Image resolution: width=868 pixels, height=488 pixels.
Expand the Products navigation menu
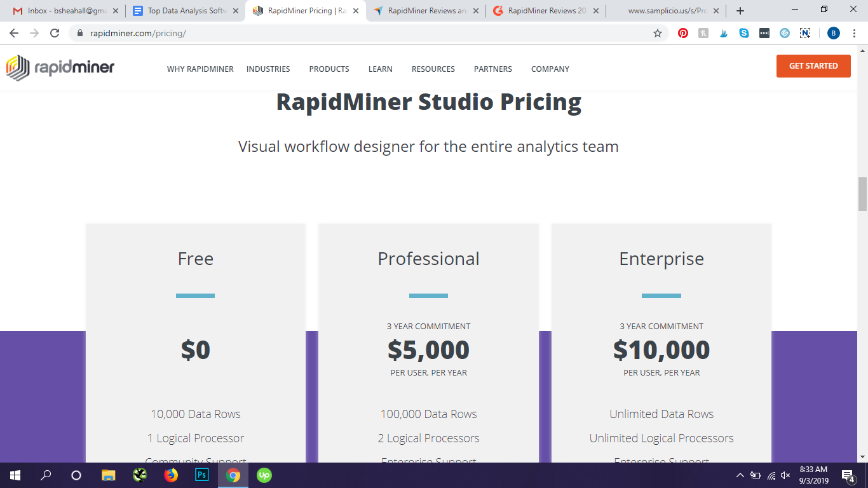point(329,69)
